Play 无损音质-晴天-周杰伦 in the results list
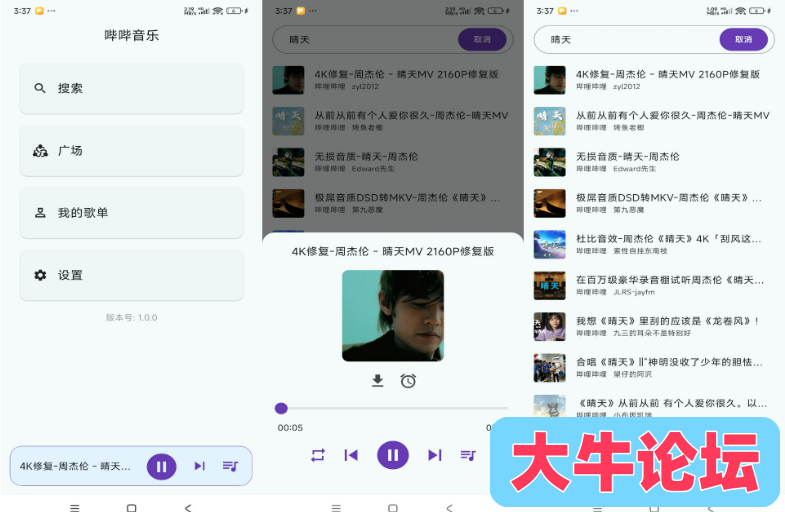785x512 pixels. pyautogui.click(x=654, y=162)
